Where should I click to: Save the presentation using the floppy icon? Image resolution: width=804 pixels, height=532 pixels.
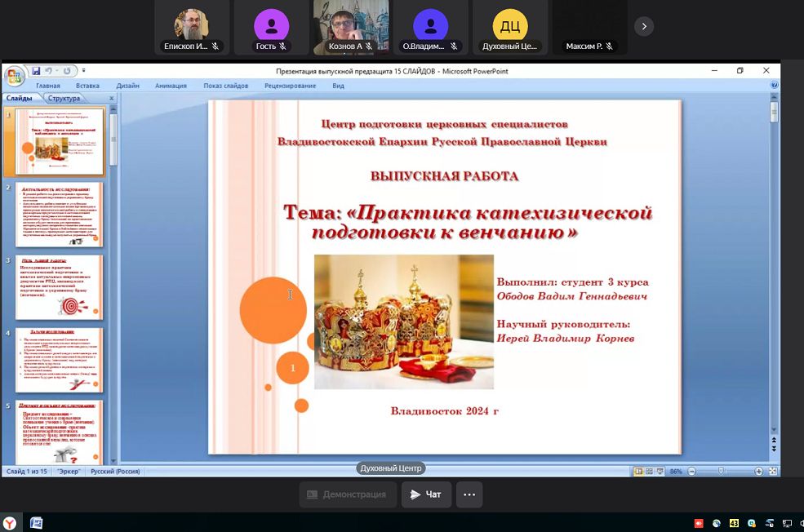(x=37, y=71)
